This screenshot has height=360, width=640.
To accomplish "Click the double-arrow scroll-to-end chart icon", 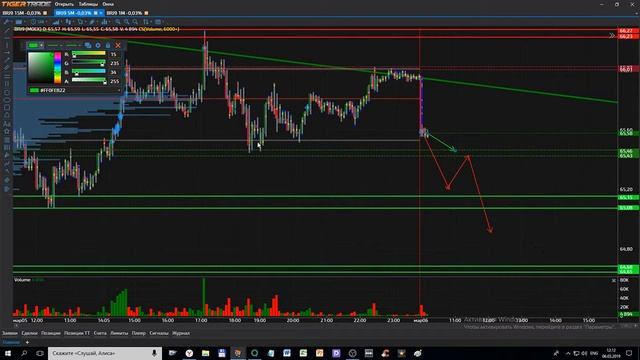I will coord(612,36).
